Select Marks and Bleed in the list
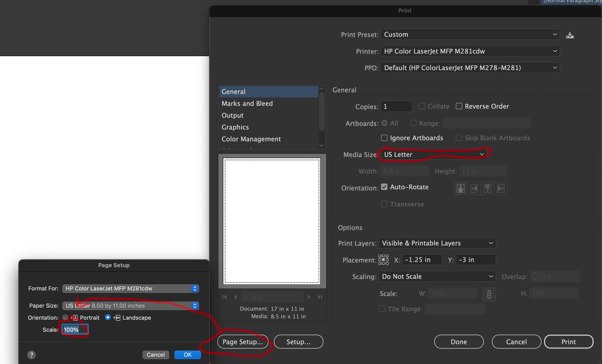This screenshot has width=602, height=364. pyautogui.click(x=247, y=103)
